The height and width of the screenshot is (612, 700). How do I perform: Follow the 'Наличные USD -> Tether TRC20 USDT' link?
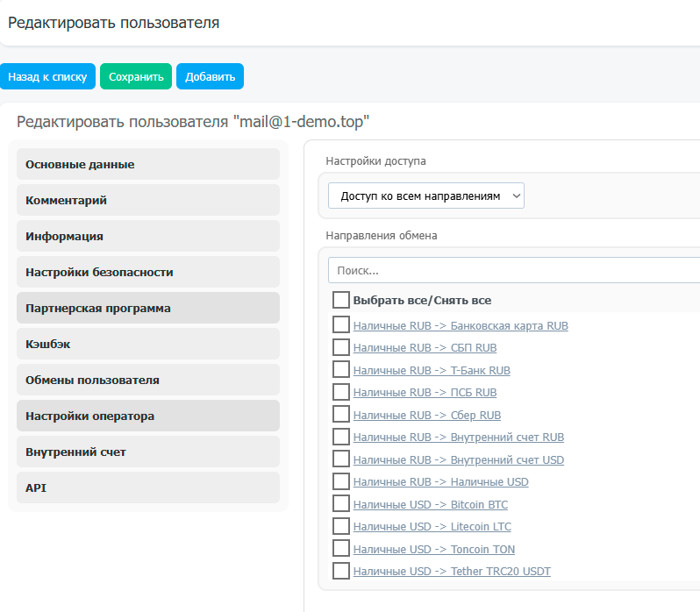pyautogui.click(x=452, y=572)
